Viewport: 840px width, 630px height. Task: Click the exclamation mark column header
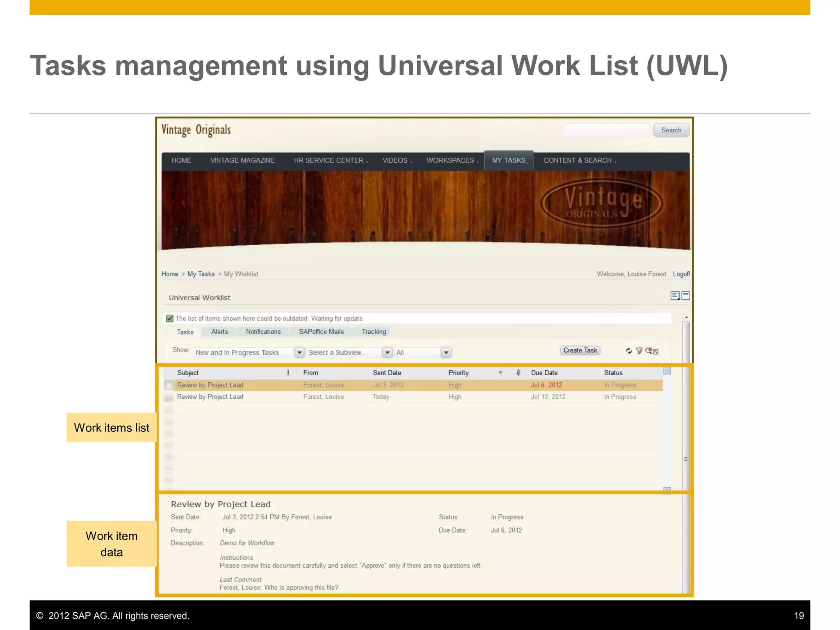(x=288, y=372)
